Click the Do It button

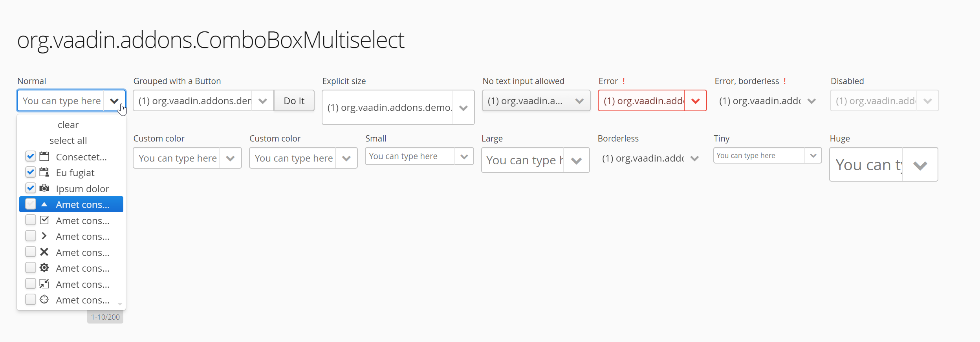click(294, 101)
